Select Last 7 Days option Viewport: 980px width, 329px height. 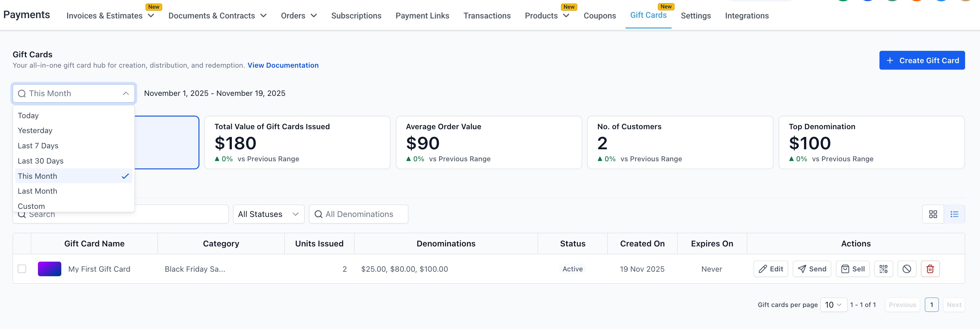point(38,146)
